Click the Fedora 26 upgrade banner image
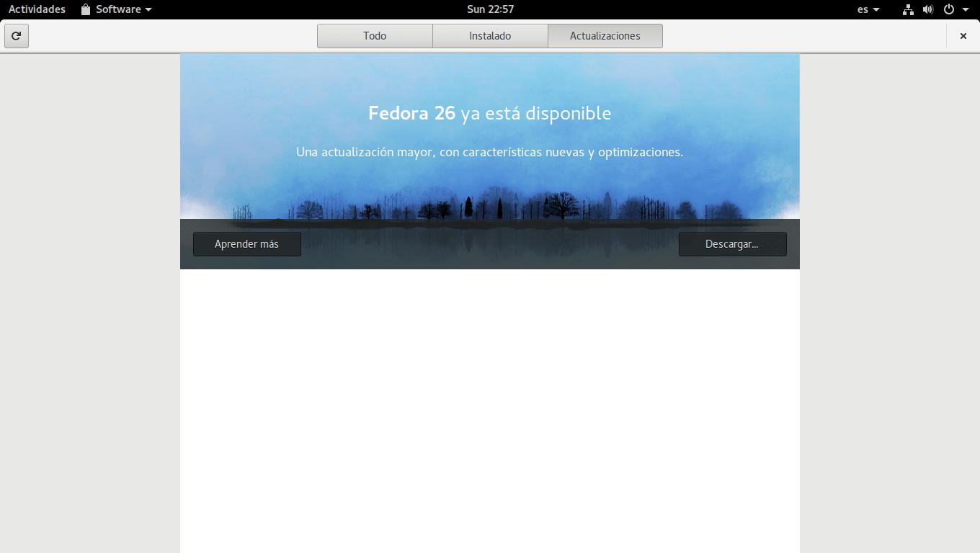The image size is (980, 553). point(490,161)
